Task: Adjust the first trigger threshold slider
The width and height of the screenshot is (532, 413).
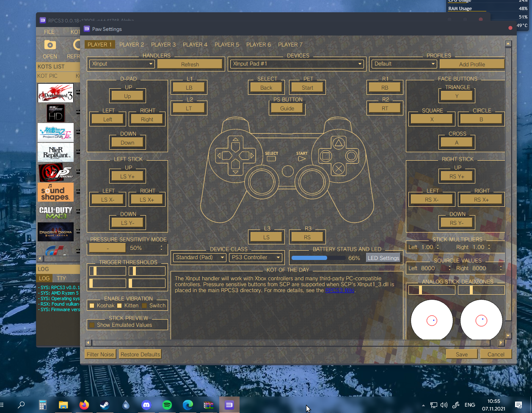Action: click(108, 271)
